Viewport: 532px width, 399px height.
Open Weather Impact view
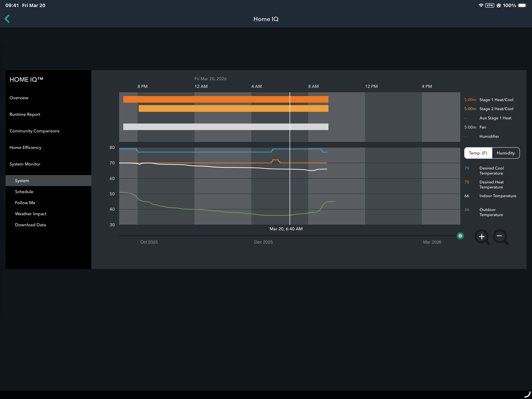tap(31, 214)
